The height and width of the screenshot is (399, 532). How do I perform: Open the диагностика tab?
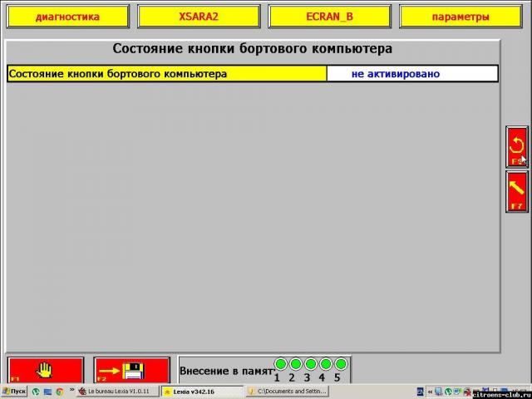tap(67, 17)
